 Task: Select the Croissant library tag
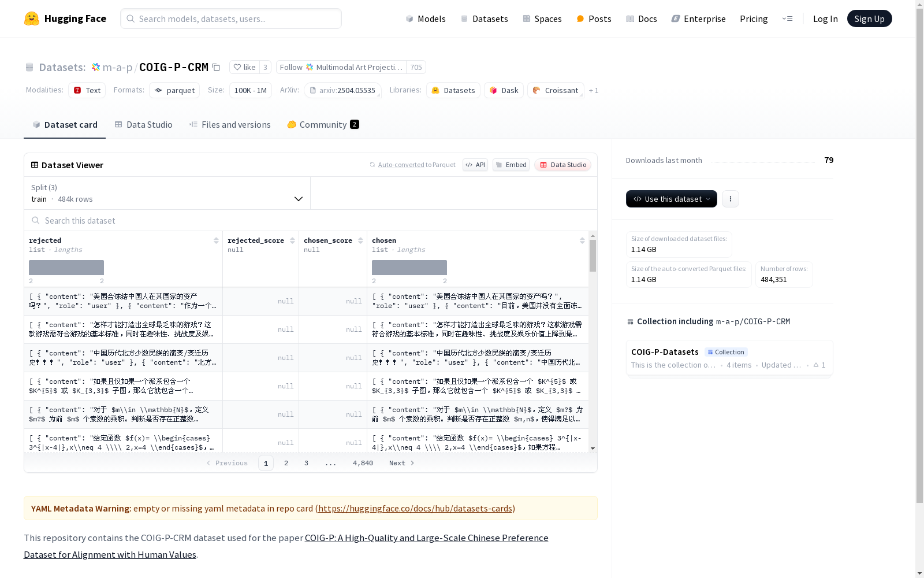point(556,90)
